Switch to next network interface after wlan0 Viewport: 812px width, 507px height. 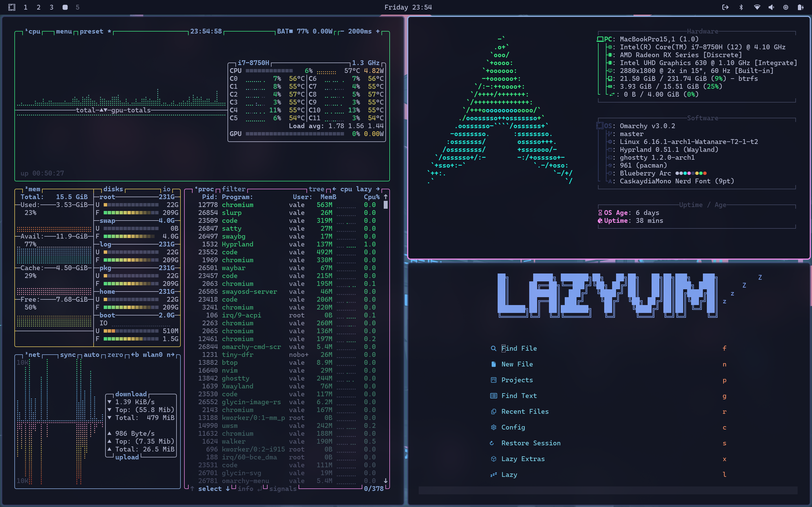click(x=171, y=355)
